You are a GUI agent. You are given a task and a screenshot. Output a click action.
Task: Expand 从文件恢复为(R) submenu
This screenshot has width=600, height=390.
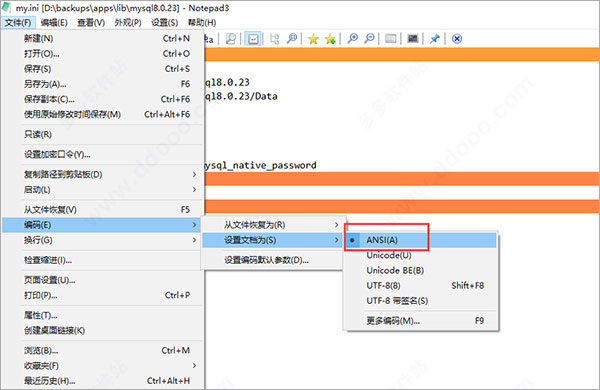(x=272, y=225)
